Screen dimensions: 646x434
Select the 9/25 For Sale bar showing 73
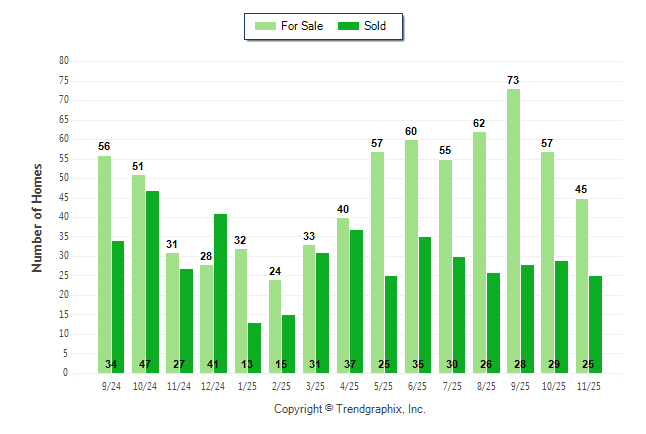[513, 230]
